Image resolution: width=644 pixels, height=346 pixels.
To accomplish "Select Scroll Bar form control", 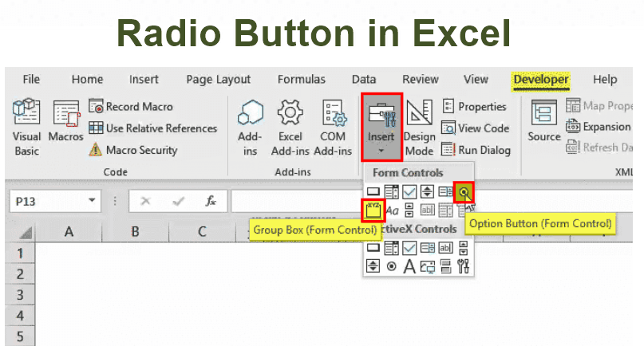I will [x=409, y=210].
